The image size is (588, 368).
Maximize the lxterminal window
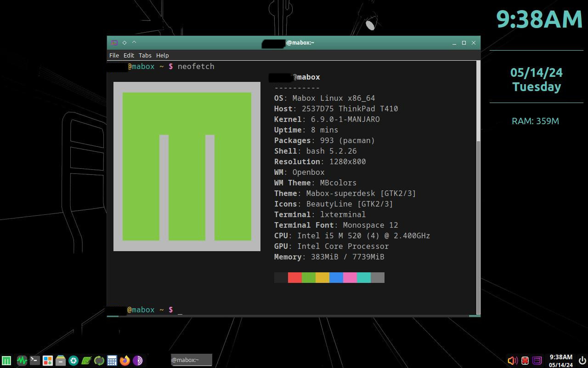pos(464,43)
